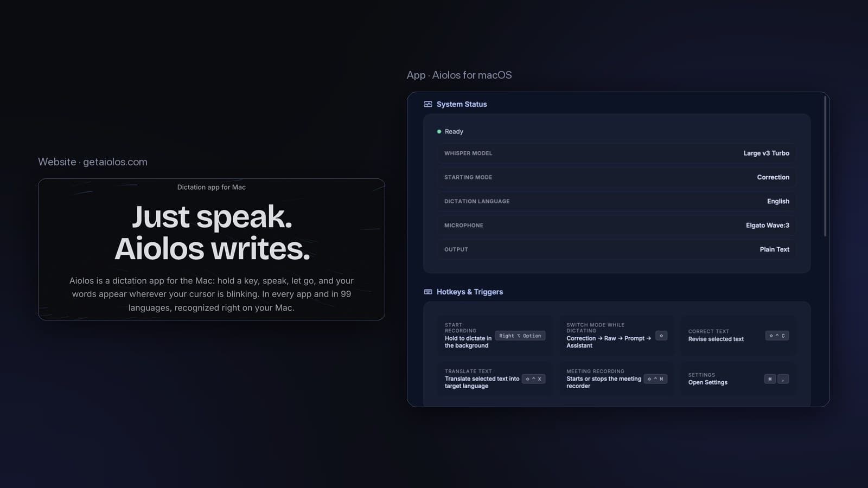Select the Dictation Language row label
Viewport: 868px width, 488px height.
(477, 201)
